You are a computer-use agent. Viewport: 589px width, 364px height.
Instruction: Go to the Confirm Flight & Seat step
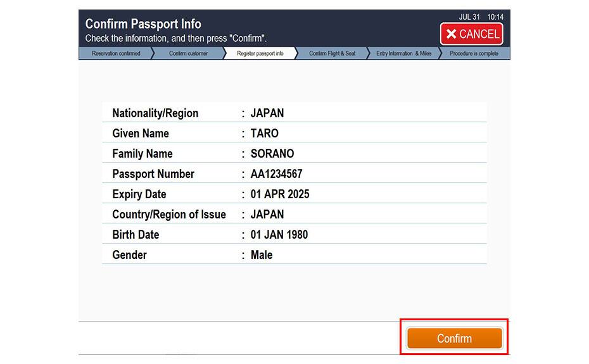tap(332, 54)
